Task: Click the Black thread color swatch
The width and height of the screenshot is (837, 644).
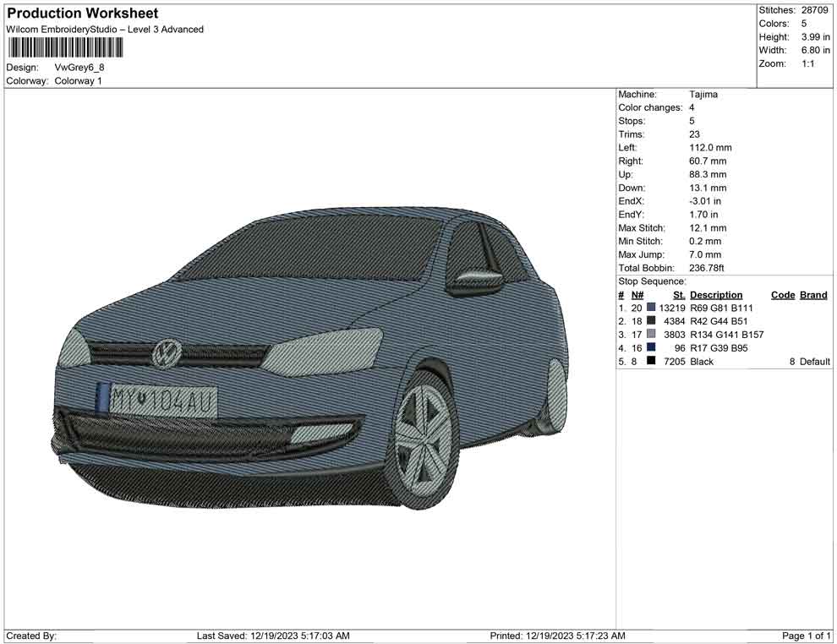Action: (651, 360)
